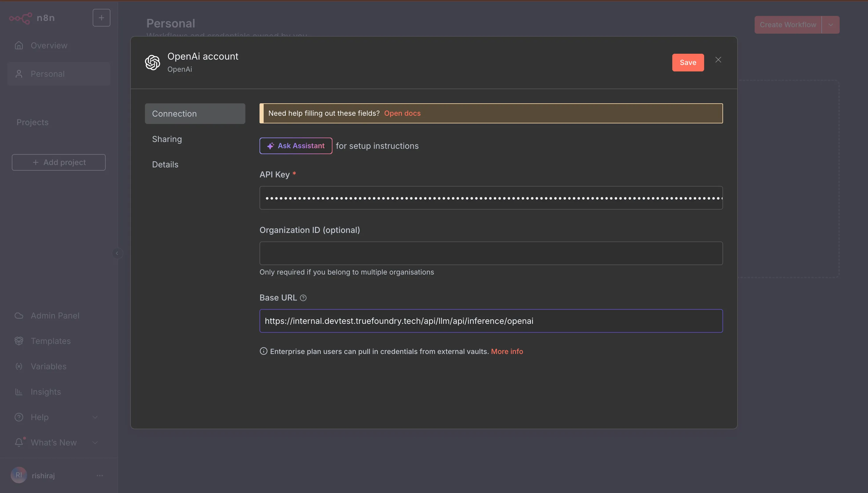Click the n8n logo icon

click(20, 18)
